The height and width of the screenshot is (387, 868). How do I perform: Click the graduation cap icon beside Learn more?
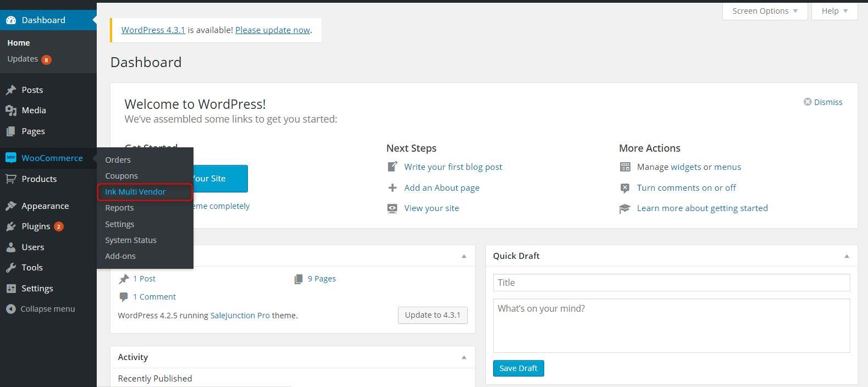click(x=625, y=208)
